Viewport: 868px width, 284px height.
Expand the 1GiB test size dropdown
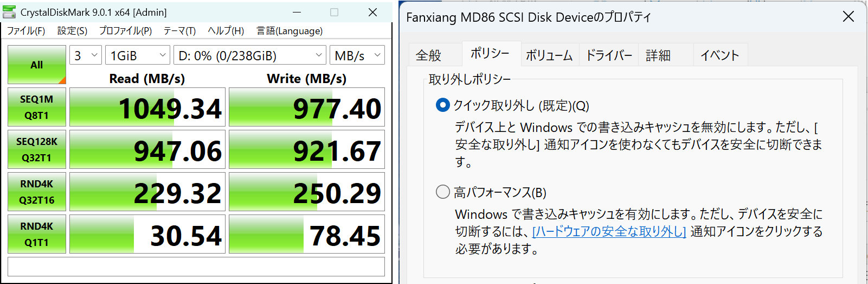[137, 55]
